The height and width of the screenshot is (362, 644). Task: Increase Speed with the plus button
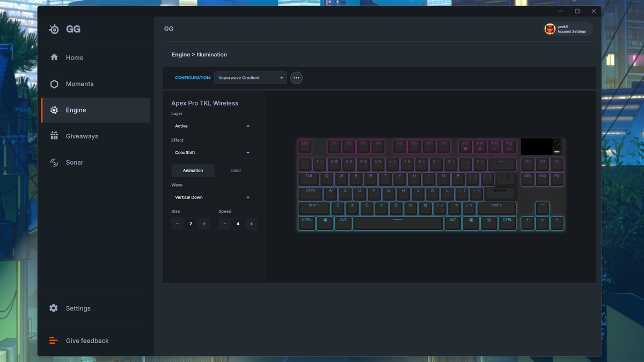pos(251,224)
